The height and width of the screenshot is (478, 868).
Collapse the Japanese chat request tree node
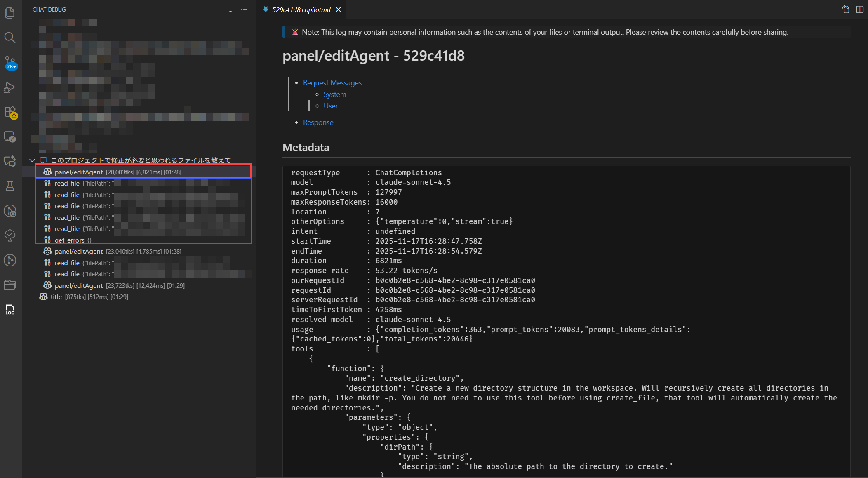[x=32, y=160]
